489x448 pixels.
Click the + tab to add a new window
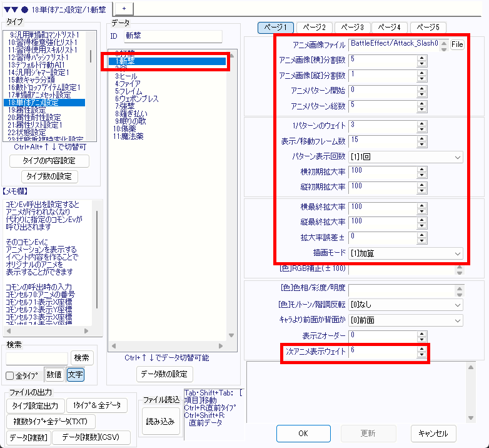[124, 6]
